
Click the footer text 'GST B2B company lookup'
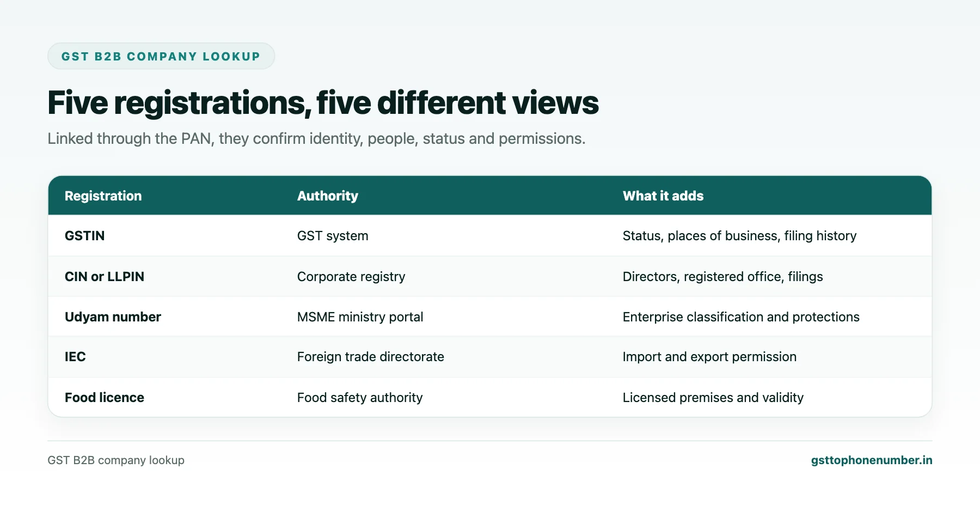click(x=116, y=460)
